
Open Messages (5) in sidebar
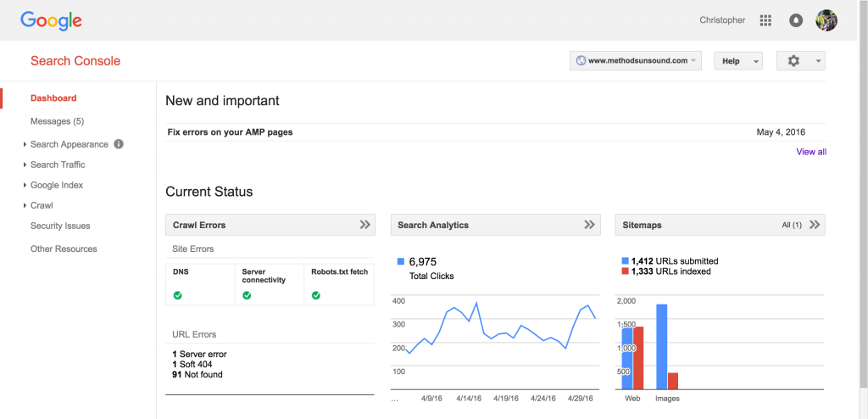click(57, 121)
